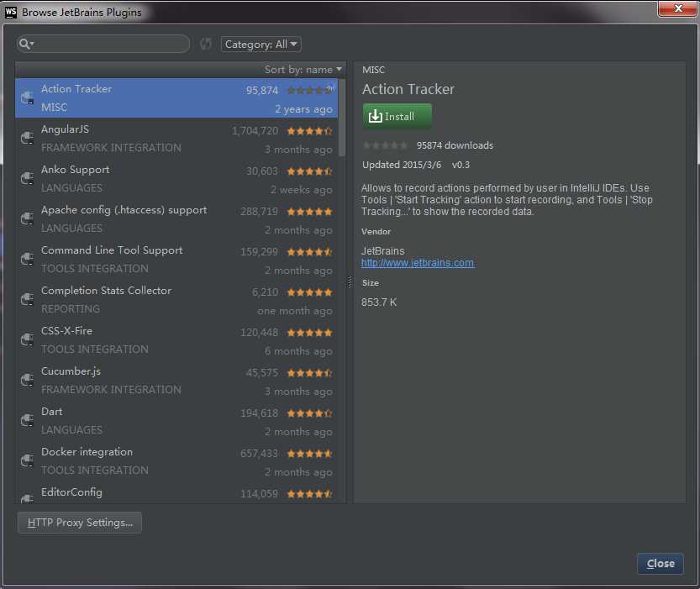Click the Cucumber.js plugin icon

click(27, 380)
